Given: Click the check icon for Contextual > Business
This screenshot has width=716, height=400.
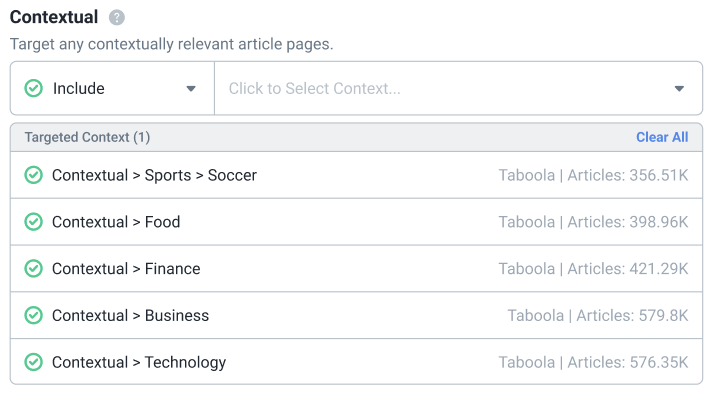Looking at the screenshot, I should point(33,316).
